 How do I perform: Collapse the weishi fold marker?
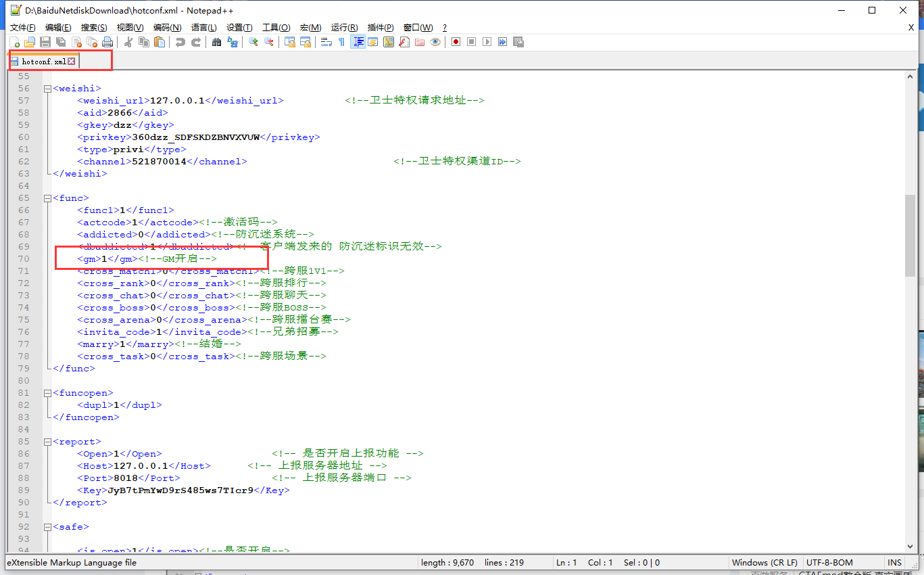point(47,89)
